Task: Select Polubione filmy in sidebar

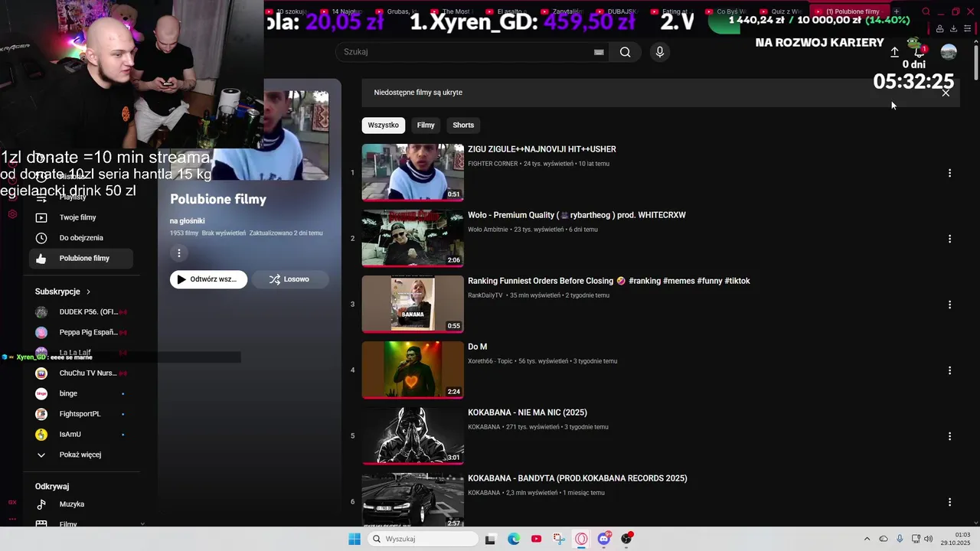Action: click(80, 259)
